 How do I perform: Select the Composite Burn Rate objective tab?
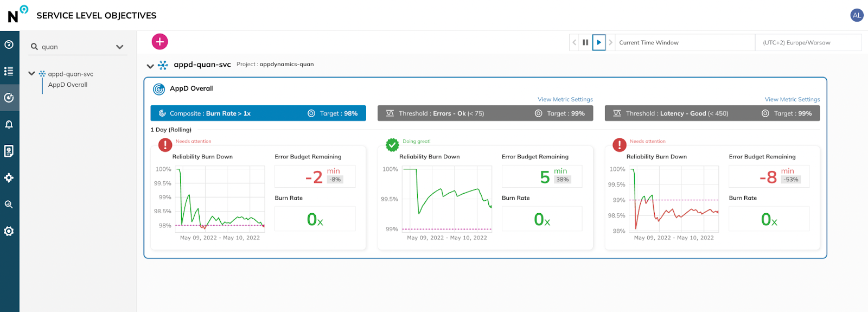tap(258, 113)
